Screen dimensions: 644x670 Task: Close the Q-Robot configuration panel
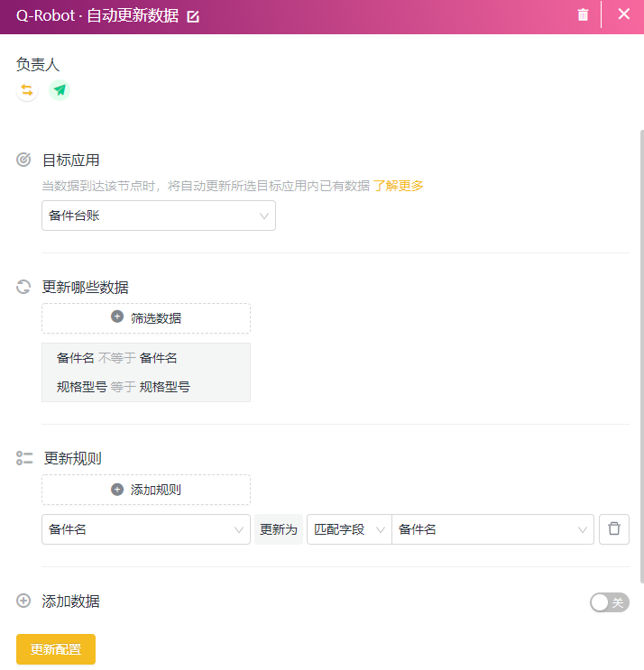point(624,14)
